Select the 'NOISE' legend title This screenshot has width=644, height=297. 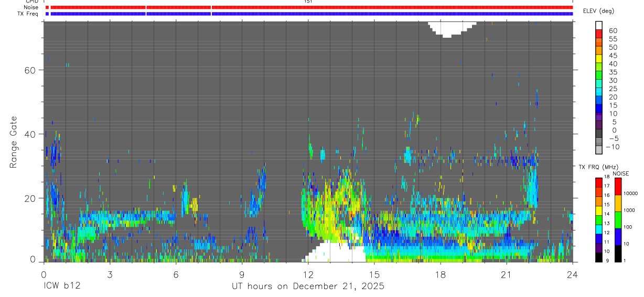click(x=621, y=174)
